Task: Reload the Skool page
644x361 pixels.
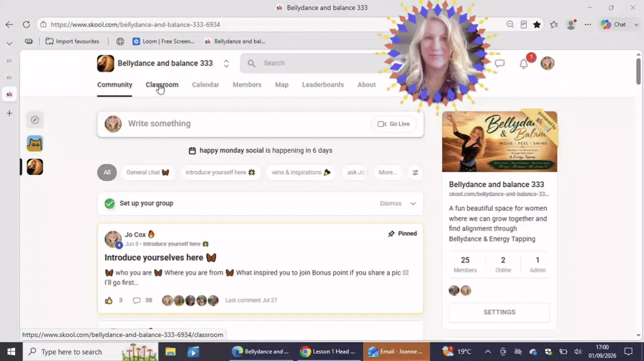Action: coord(26,25)
